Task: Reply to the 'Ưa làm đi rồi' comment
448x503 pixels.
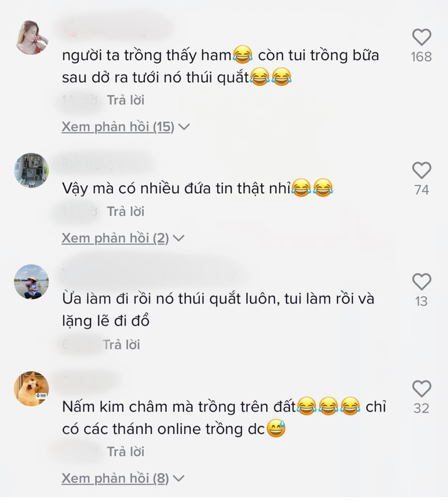Action: point(121,345)
